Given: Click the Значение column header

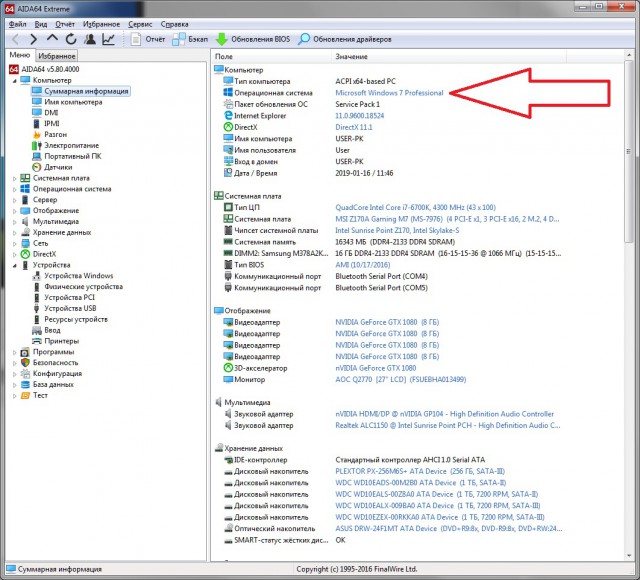Looking at the screenshot, I should [448, 56].
